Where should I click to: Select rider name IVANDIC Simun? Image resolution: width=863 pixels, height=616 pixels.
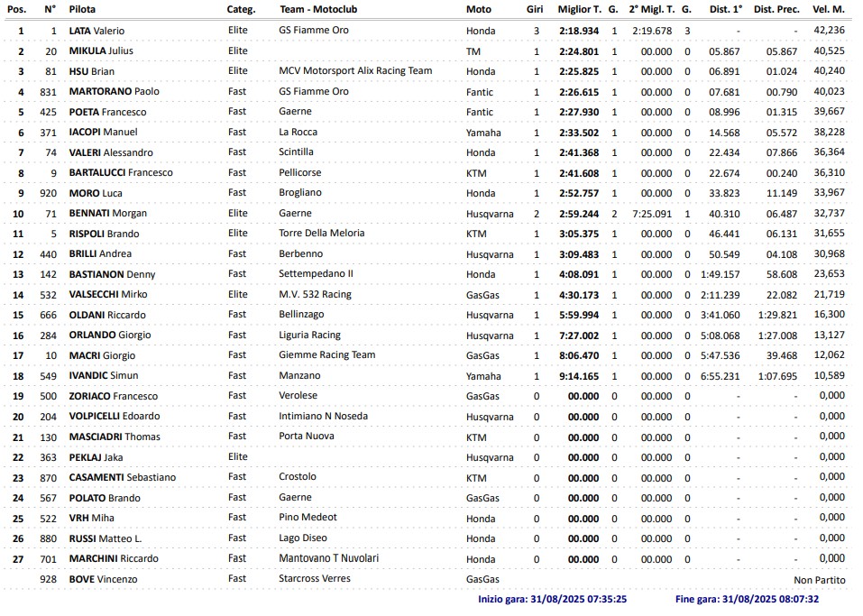point(104,376)
